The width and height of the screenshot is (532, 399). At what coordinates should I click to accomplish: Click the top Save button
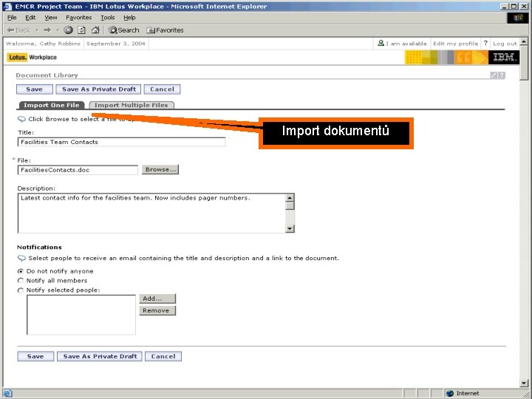click(x=35, y=89)
